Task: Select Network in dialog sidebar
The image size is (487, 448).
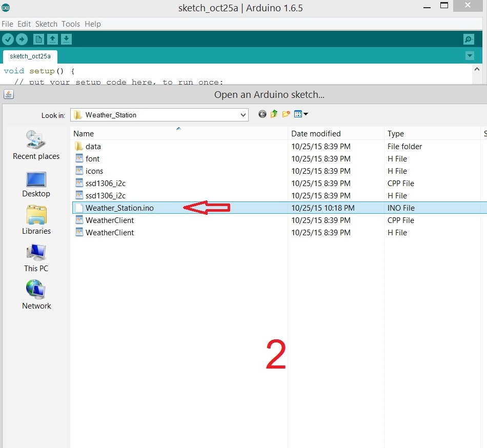Action: [36, 295]
